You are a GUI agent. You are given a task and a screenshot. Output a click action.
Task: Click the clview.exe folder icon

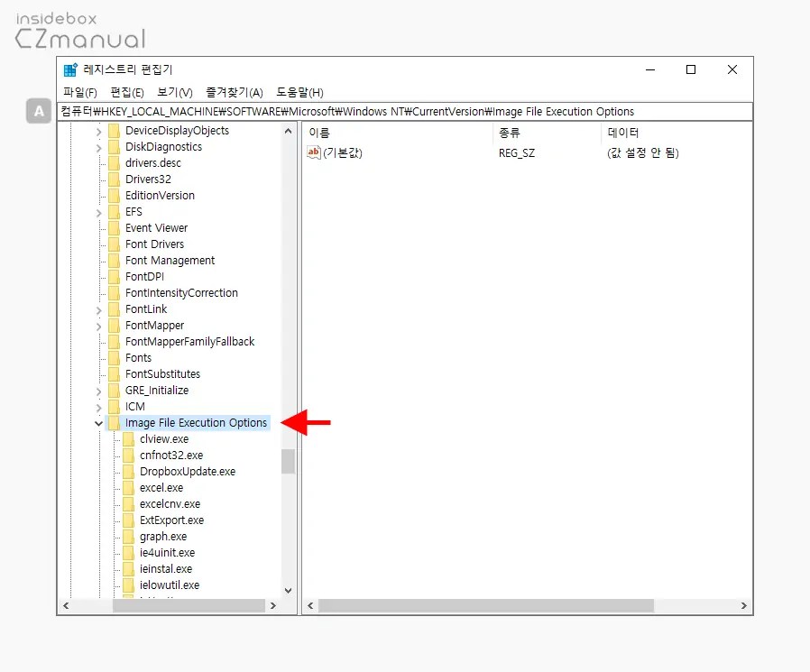(x=129, y=439)
